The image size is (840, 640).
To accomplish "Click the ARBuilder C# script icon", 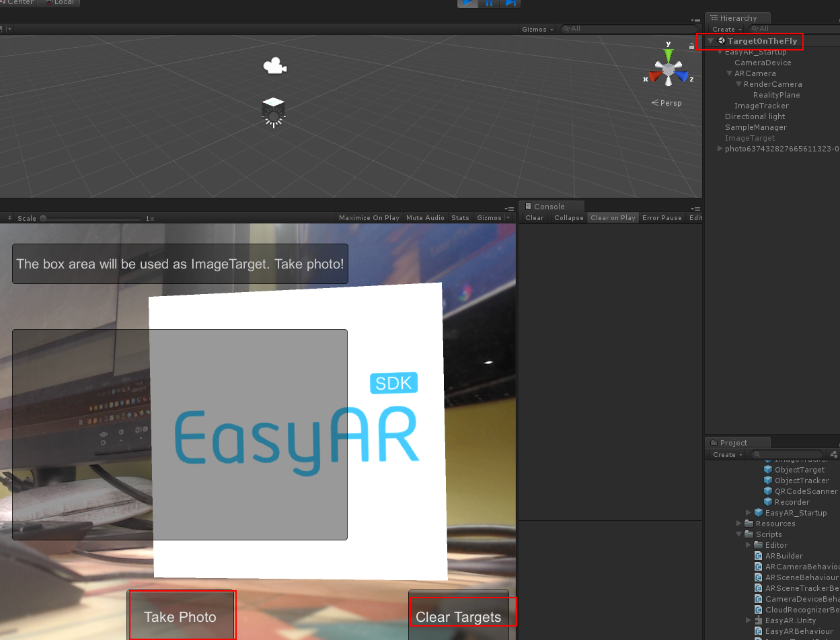I will pyautogui.click(x=759, y=556).
